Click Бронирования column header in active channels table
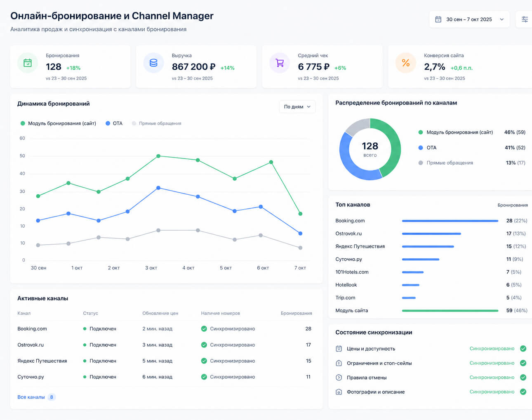 pos(297,314)
